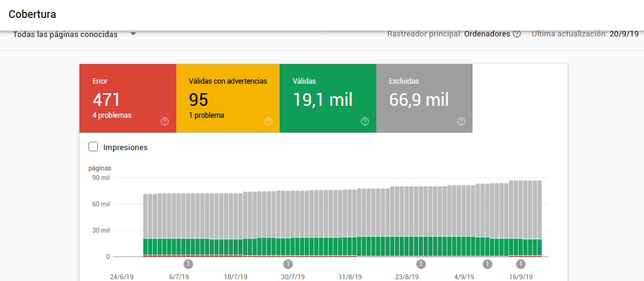Click annotation marker near 23/8/19
The height and width of the screenshot is (281, 644).
click(421, 264)
